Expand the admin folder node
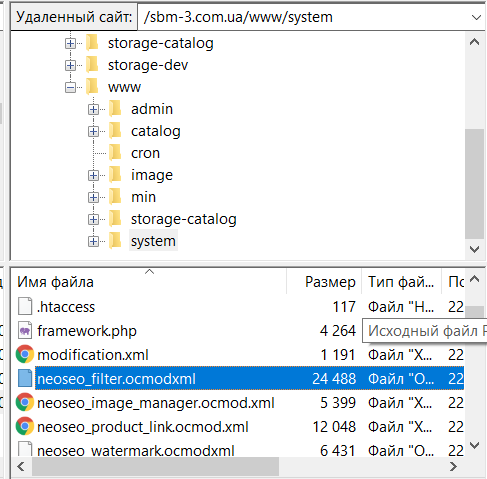The image size is (487, 479). pyautogui.click(x=93, y=109)
